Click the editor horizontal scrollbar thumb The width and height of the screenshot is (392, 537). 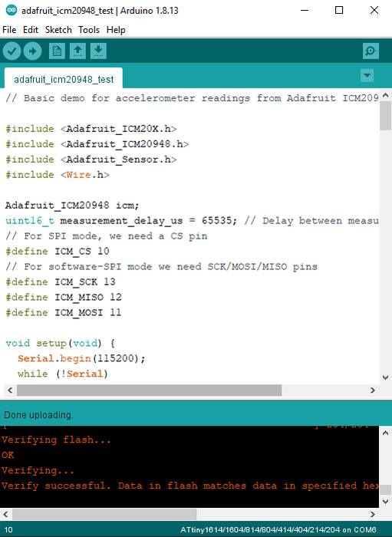coord(150,390)
